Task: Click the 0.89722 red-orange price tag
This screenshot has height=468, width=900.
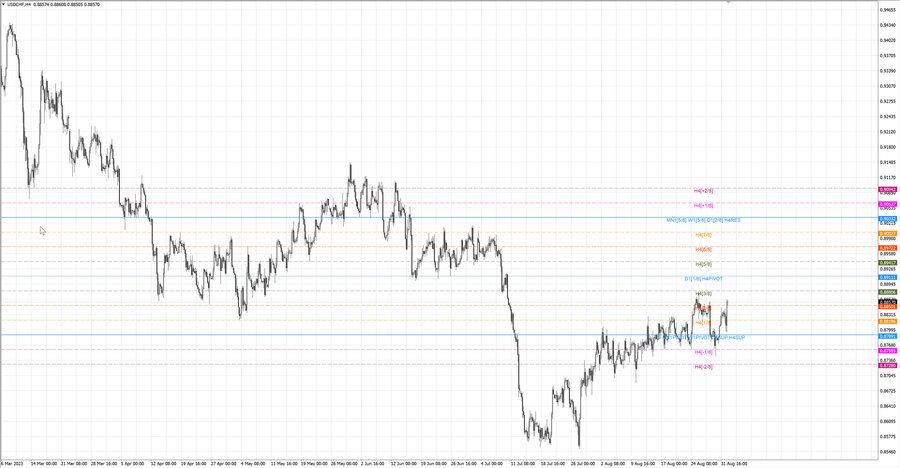Action: (x=888, y=248)
